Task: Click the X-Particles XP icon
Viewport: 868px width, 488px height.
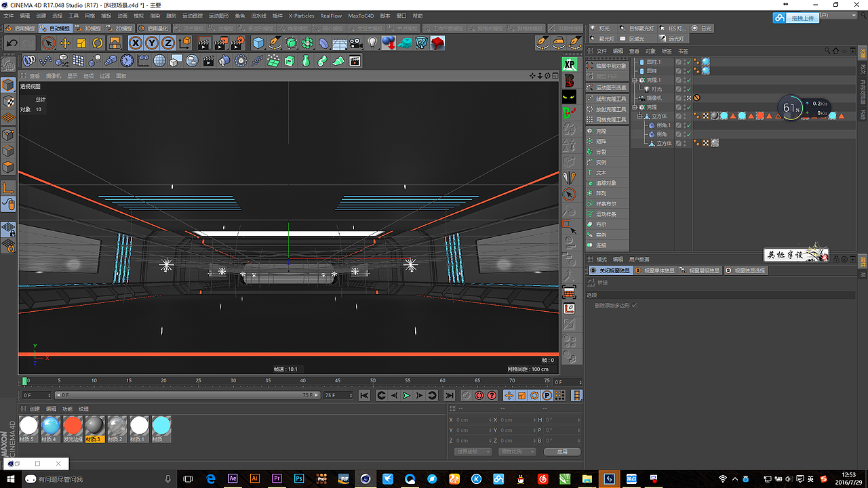Action: coord(570,64)
